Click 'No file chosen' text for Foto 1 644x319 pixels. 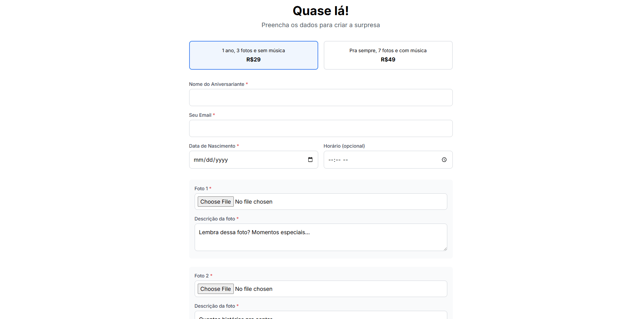[254, 202]
